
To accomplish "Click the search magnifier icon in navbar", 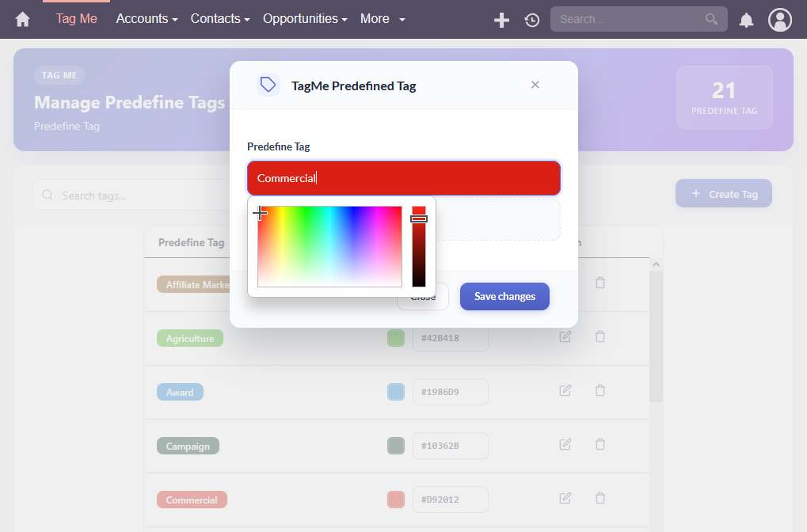I will pos(711,19).
